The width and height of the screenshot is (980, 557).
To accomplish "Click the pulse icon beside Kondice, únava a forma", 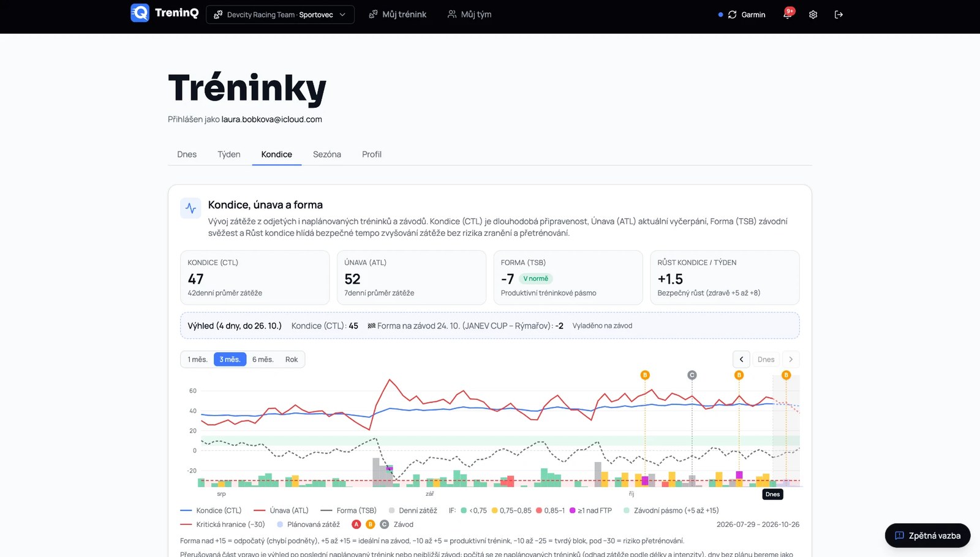I will pos(190,208).
